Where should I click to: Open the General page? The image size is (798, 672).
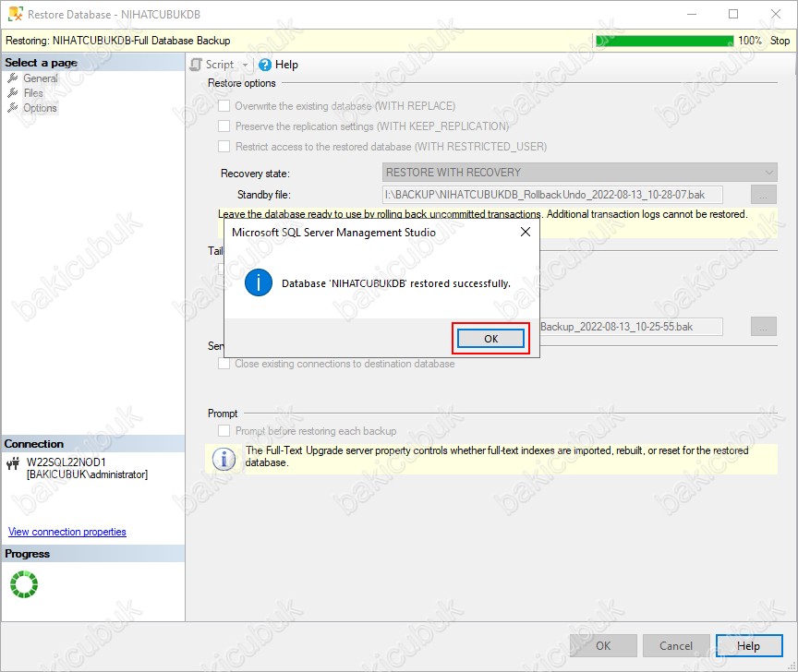coord(41,78)
